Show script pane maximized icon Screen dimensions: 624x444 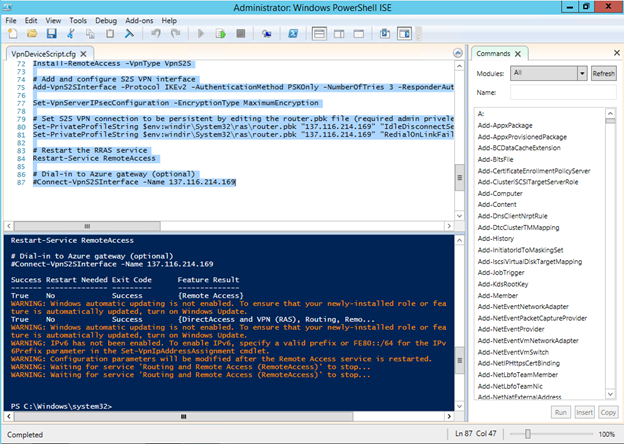point(359,34)
